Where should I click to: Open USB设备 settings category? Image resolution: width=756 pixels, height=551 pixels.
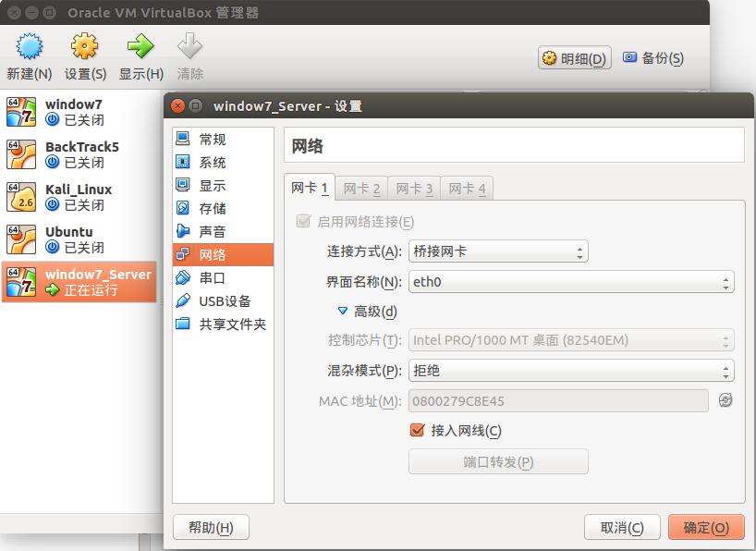tap(223, 301)
